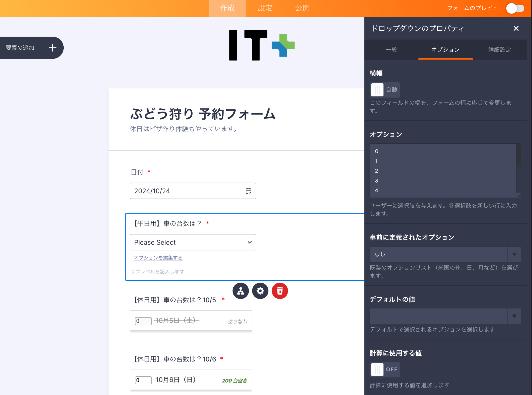Click the オプションを編集する link
The image size is (532, 395).
(x=158, y=258)
